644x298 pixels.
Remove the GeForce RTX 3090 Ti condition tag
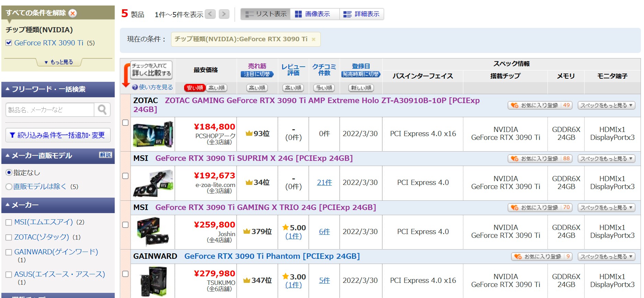pyautogui.click(x=313, y=40)
